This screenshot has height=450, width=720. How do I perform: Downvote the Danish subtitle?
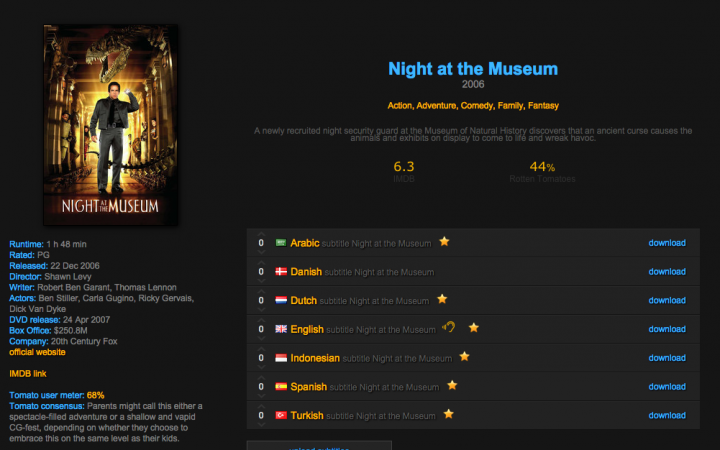(261, 281)
